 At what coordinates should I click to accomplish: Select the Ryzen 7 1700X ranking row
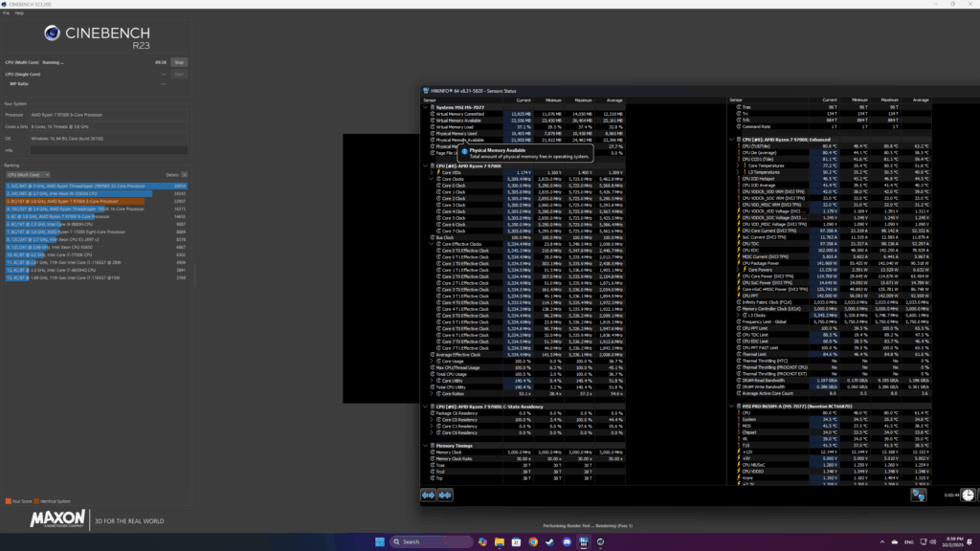(97, 231)
